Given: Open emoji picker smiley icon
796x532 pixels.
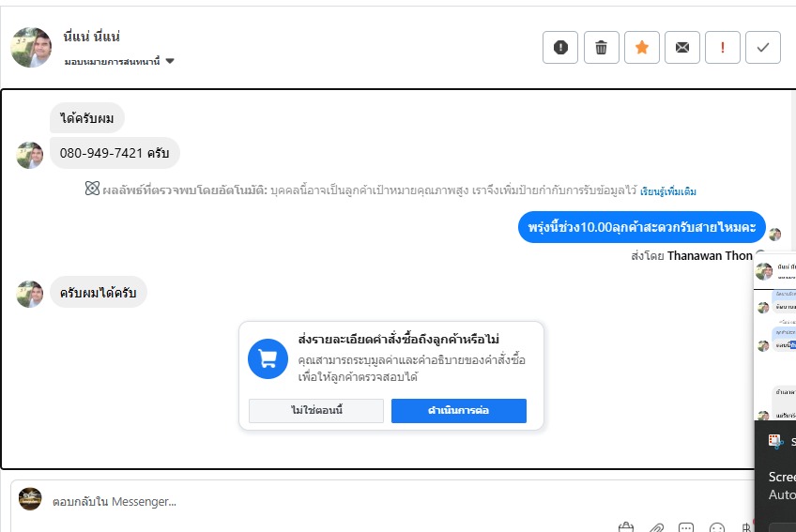Looking at the screenshot, I should (x=717, y=527).
